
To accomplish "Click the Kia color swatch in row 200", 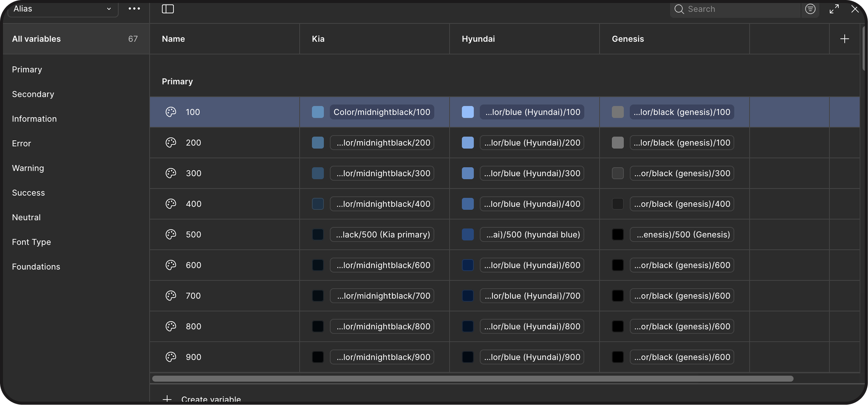I will click(x=318, y=142).
